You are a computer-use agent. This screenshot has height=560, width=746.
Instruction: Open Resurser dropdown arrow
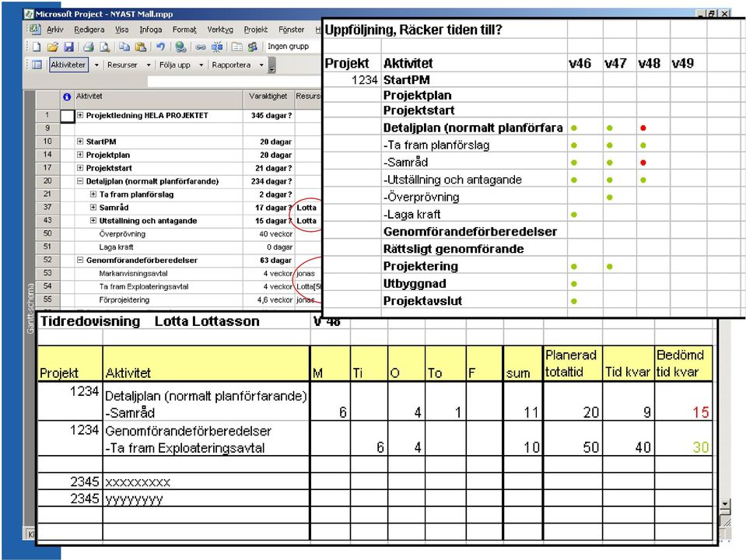[149, 65]
